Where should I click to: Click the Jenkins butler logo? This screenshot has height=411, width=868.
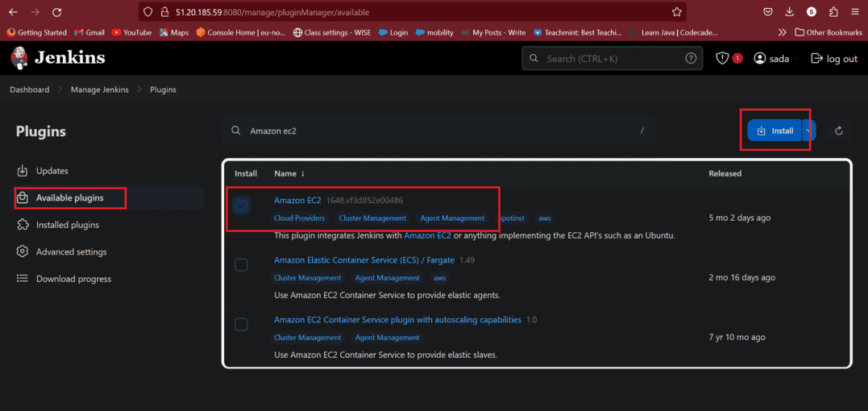(19, 58)
